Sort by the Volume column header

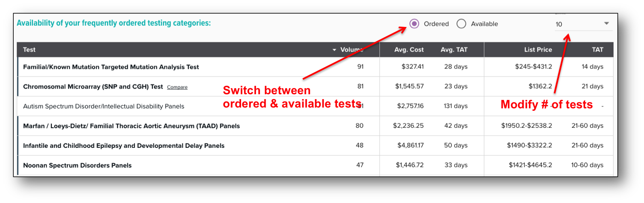point(351,50)
